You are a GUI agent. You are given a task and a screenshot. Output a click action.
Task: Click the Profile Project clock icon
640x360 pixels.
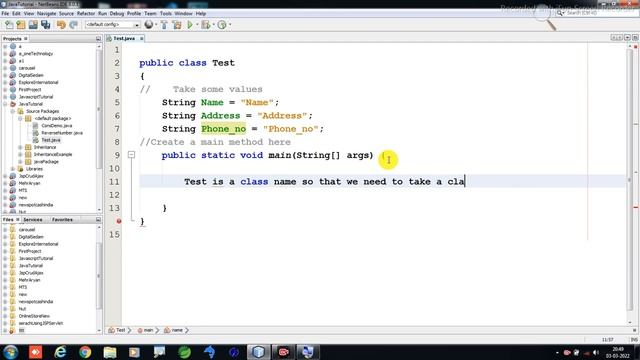coord(222,25)
